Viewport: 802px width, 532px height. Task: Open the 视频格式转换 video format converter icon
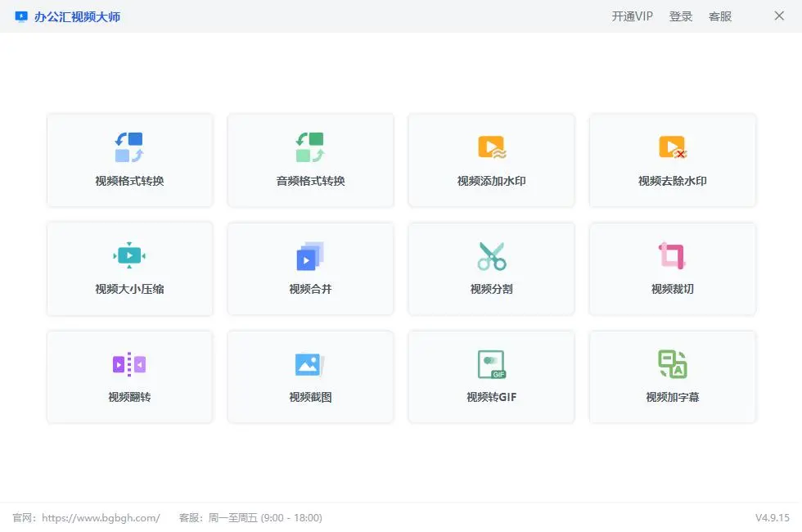pos(129,147)
